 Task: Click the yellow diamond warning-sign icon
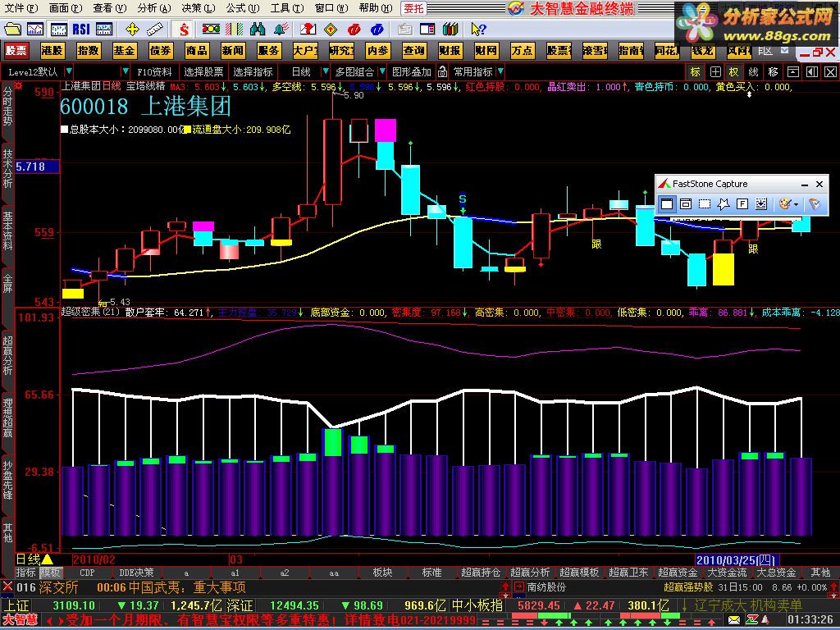point(331,29)
